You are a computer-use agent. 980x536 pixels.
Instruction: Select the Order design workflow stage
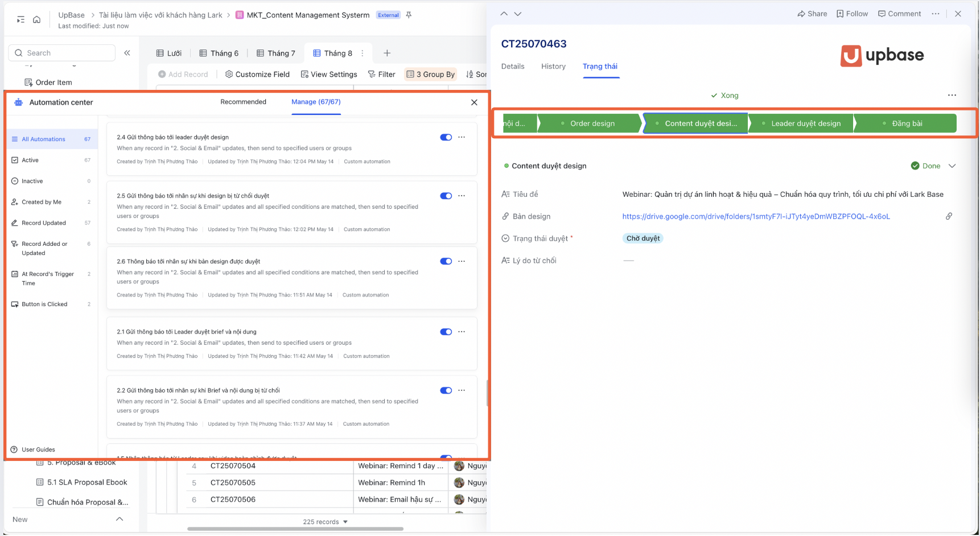tap(590, 123)
